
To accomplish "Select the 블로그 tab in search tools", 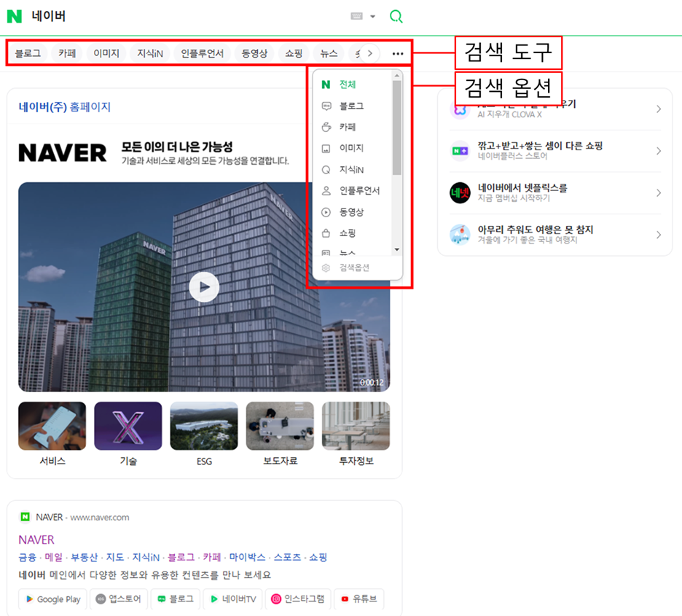I will (x=28, y=53).
